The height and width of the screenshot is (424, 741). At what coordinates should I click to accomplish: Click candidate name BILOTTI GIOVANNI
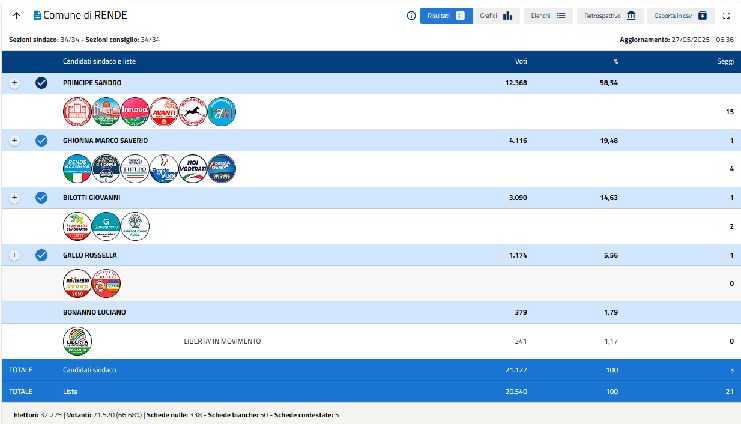pyautogui.click(x=92, y=198)
